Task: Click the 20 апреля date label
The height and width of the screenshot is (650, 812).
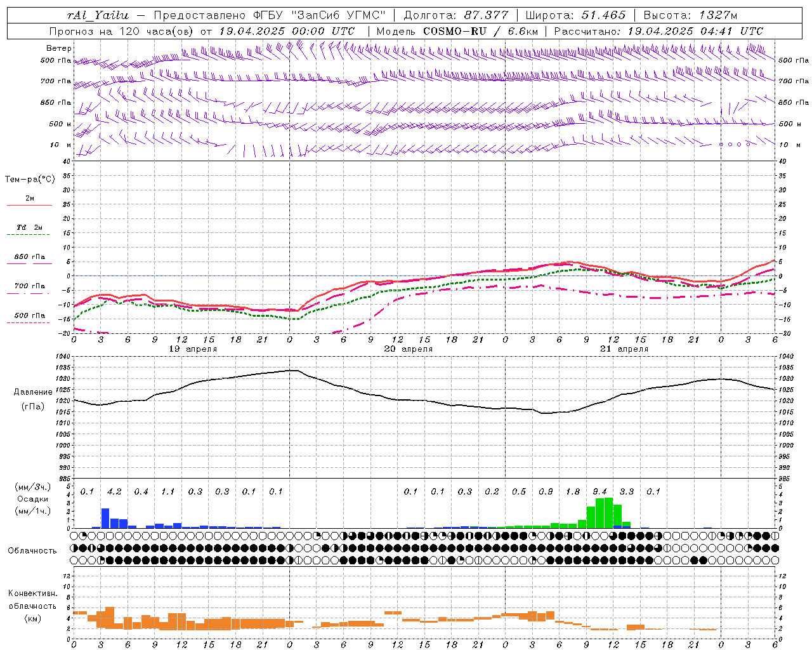Action: coord(409,349)
